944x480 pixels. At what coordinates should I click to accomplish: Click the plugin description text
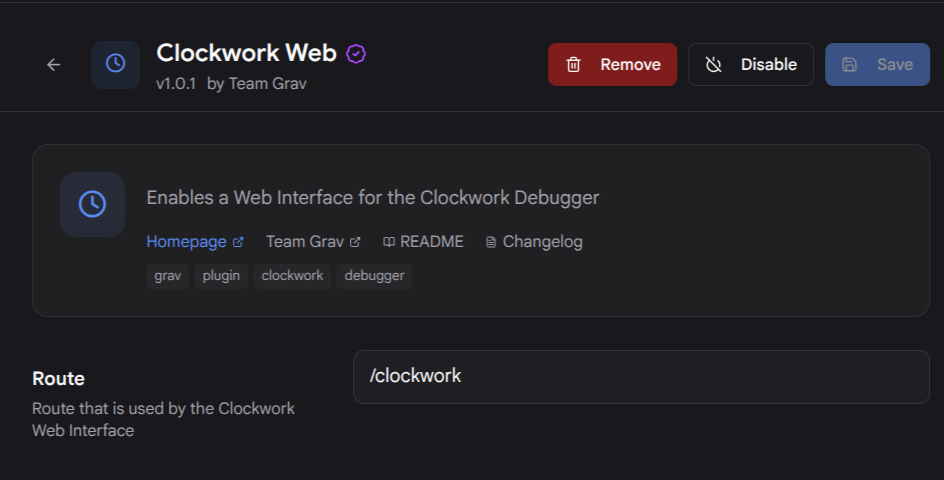point(373,198)
